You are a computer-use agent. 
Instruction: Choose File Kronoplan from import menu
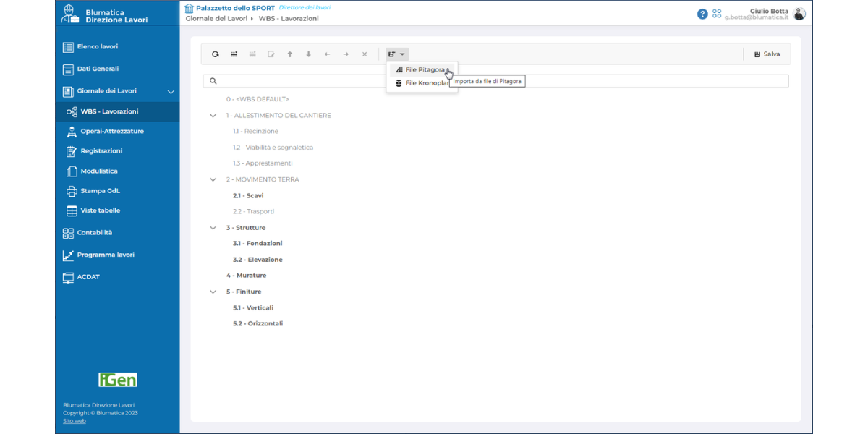pyautogui.click(x=426, y=83)
